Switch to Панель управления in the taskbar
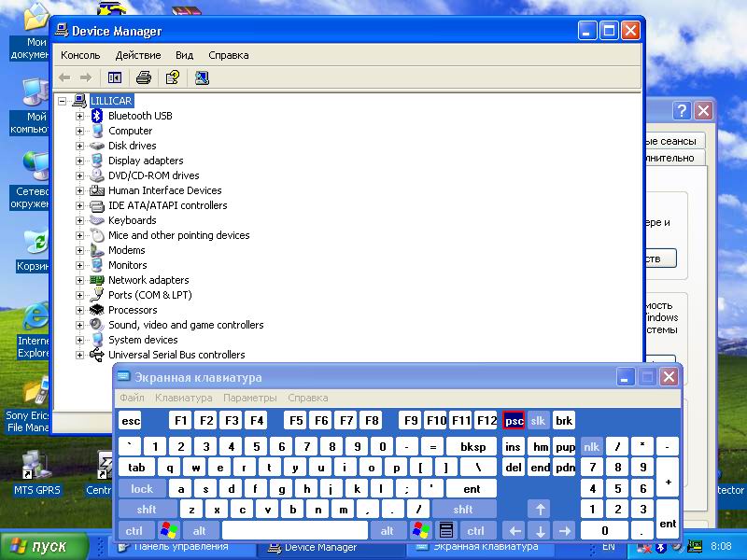 [180, 547]
